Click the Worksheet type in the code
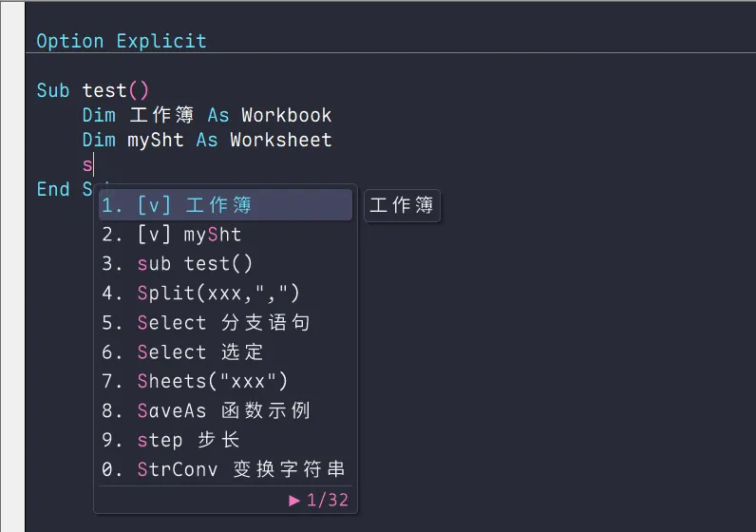The width and height of the screenshot is (756, 532). tap(280, 140)
